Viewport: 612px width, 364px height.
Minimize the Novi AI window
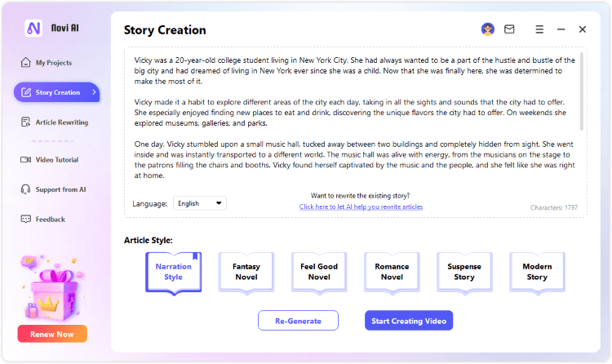(561, 29)
